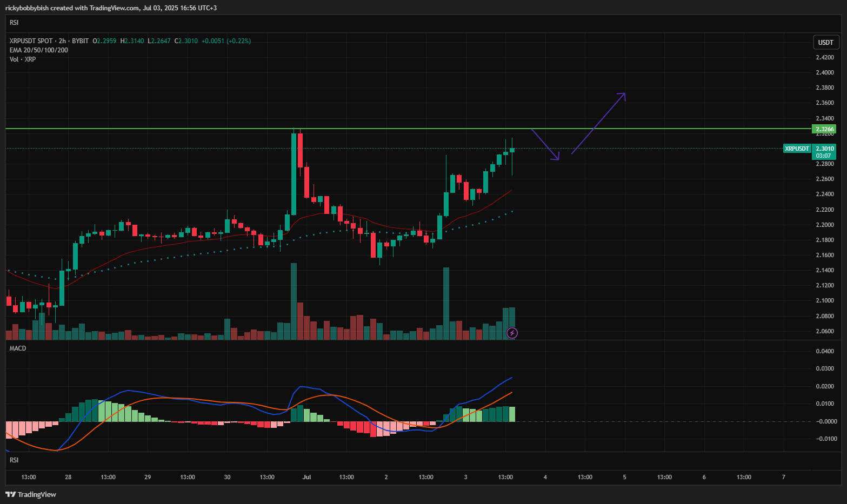Image resolution: width=847 pixels, height=504 pixels.
Task: Click the 30 date label on time axis
Action: pyautogui.click(x=227, y=477)
